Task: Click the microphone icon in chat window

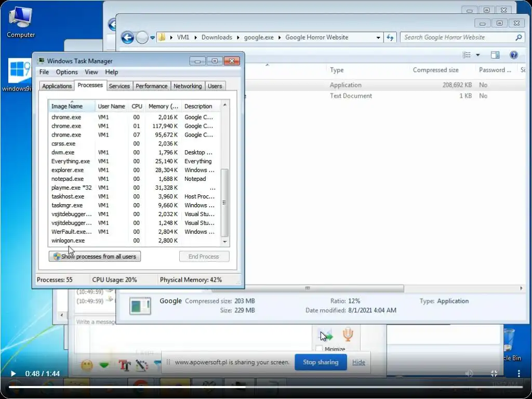Action: click(348, 335)
